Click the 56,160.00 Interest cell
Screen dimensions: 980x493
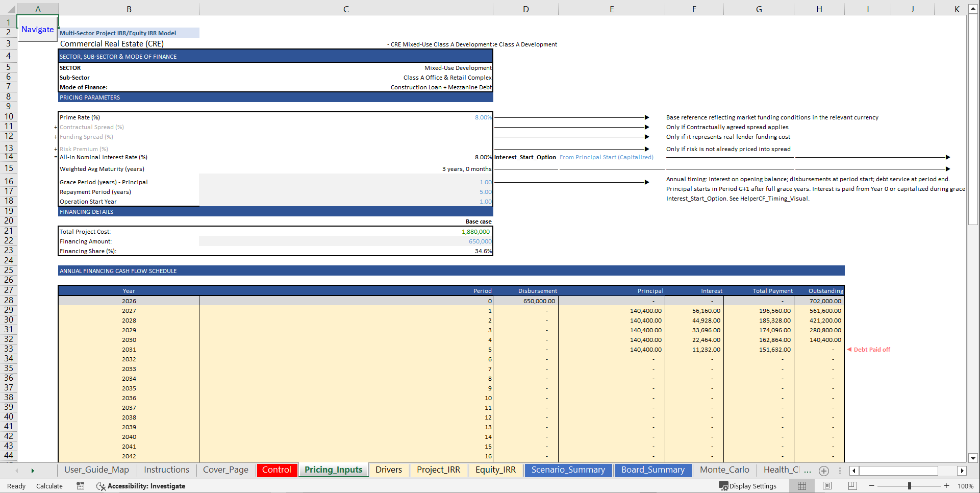(x=694, y=311)
